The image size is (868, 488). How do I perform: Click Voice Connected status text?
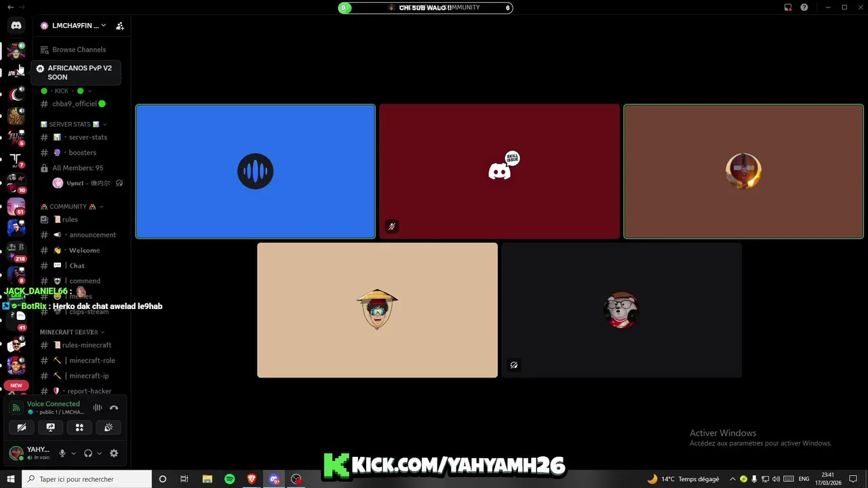pyautogui.click(x=54, y=404)
